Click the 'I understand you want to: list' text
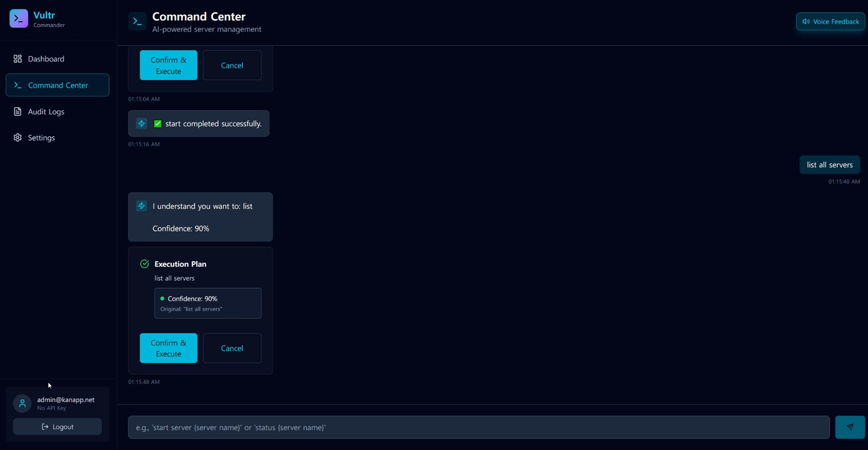Viewport: 868px width, 450px height. click(202, 206)
